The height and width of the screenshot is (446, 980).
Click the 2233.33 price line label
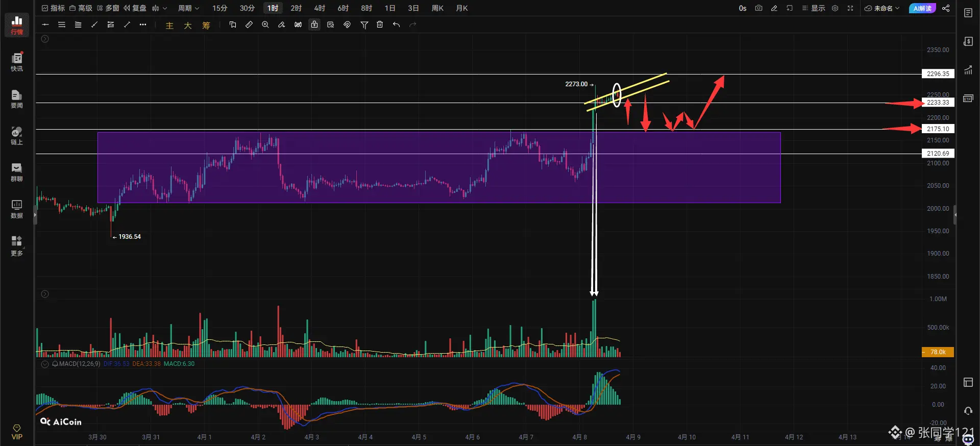point(938,103)
